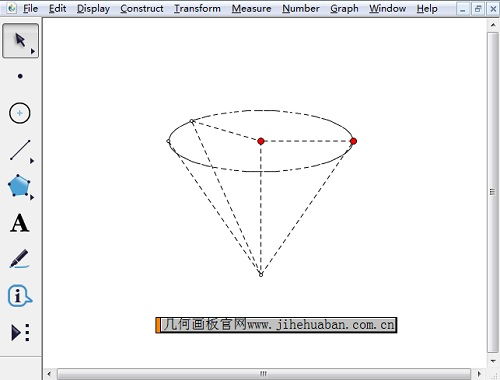Open the Display menu

[93, 9]
